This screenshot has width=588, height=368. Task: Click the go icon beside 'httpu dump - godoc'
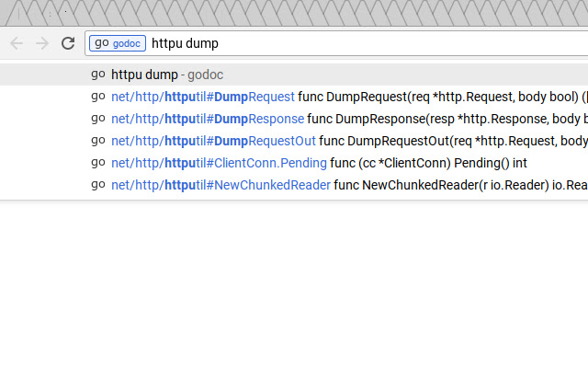point(98,75)
